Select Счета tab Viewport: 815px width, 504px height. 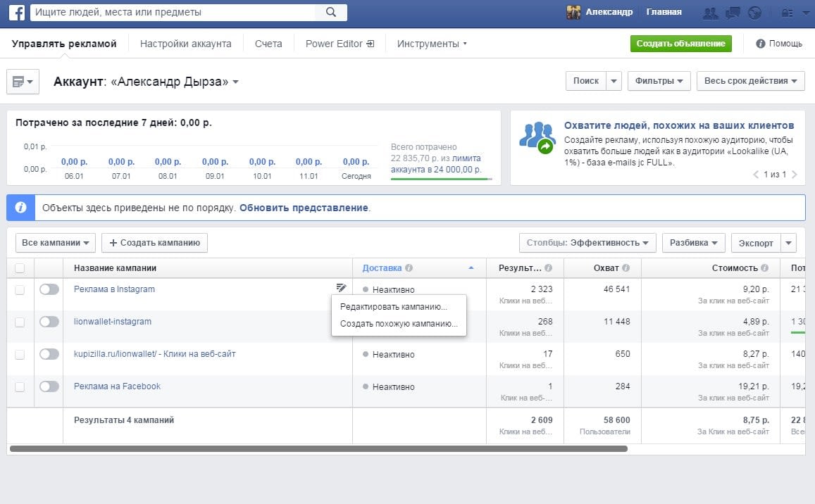coord(268,44)
